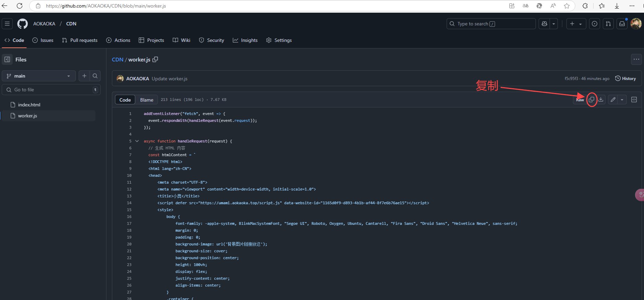Expand edit options dropdown arrow
644x300 pixels.
622,100
